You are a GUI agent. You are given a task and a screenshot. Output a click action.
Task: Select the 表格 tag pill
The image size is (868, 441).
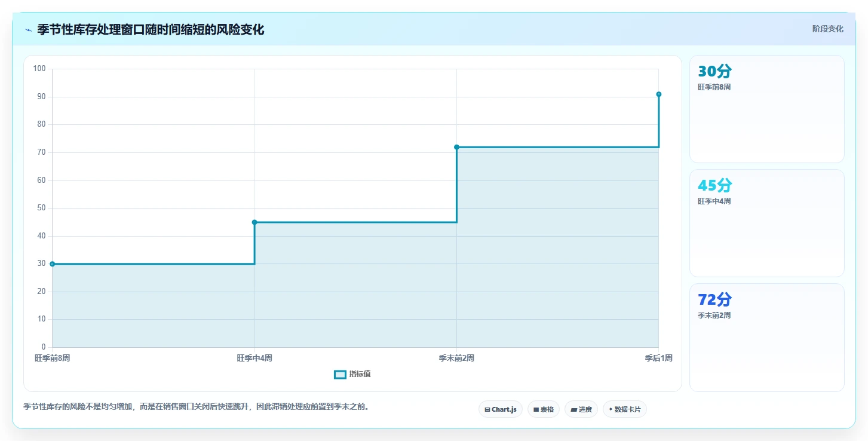tap(544, 409)
